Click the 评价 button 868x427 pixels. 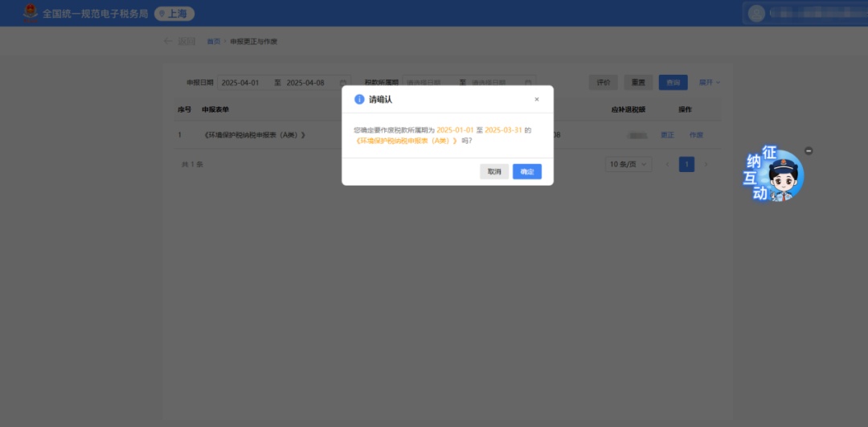click(x=604, y=83)
